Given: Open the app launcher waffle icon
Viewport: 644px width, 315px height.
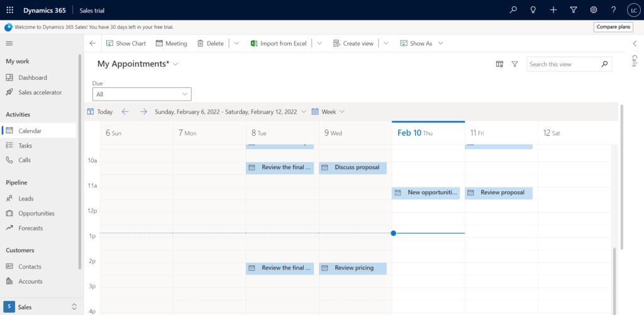Looking at the screenshot, I should [10, 10].
